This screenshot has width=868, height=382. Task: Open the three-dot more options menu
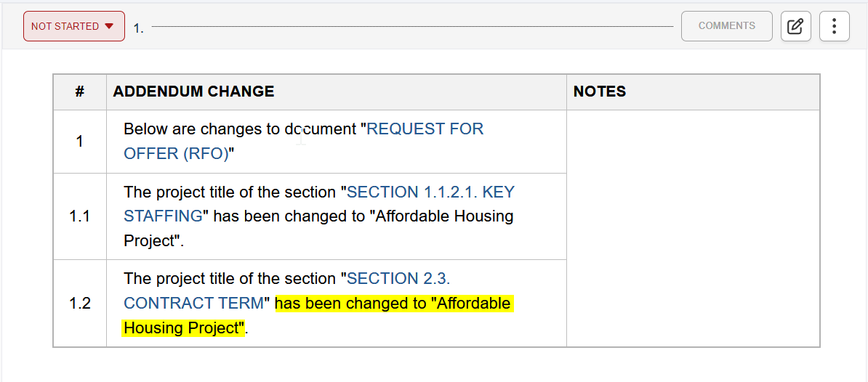tap(835, 26)
